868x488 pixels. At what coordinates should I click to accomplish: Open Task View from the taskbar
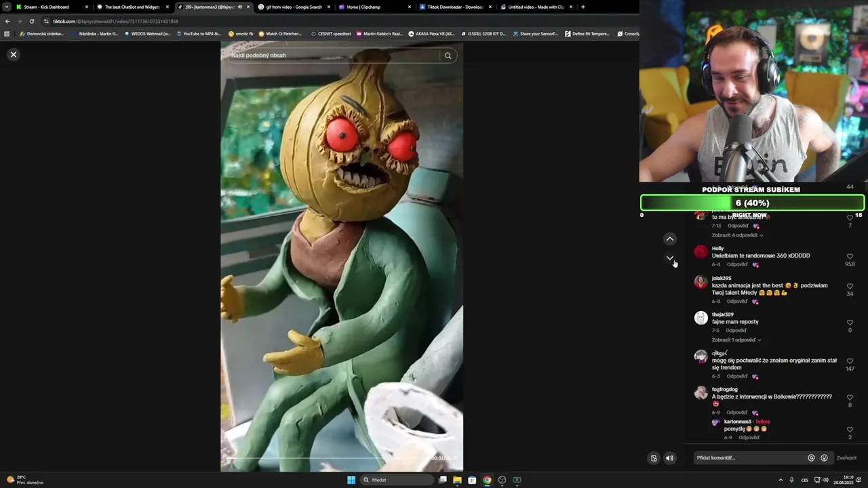pos(442,480)
